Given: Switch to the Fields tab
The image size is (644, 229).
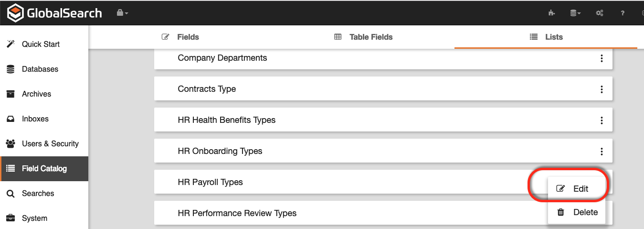Looking at the screenshot, I should (180, 37).
